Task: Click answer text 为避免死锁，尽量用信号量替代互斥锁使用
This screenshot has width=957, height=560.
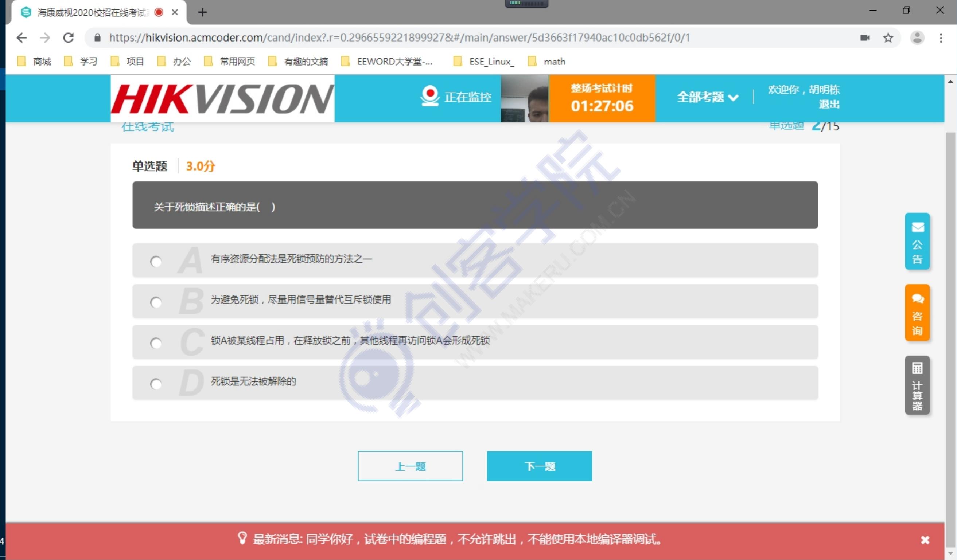Action: coord(301,300)
